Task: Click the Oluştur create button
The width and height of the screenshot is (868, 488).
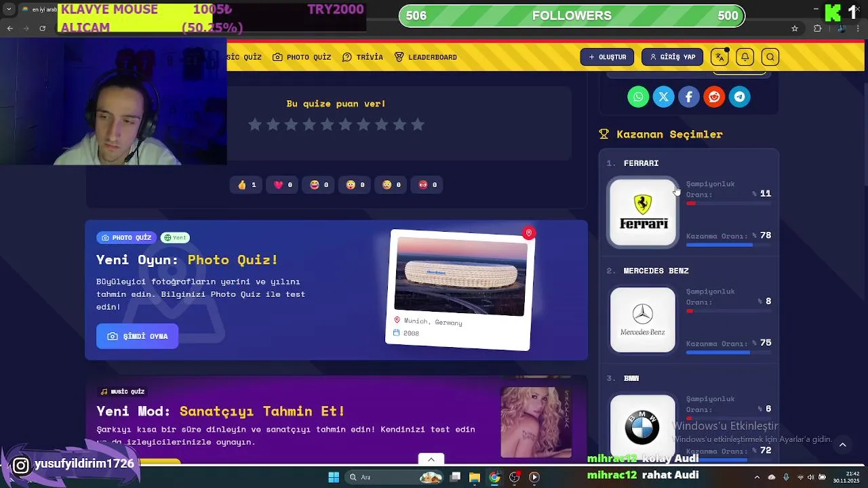Action: (607, 57)
